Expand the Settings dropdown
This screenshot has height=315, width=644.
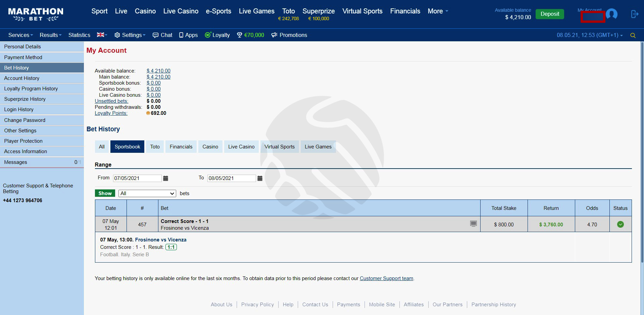tap(130, 35)
